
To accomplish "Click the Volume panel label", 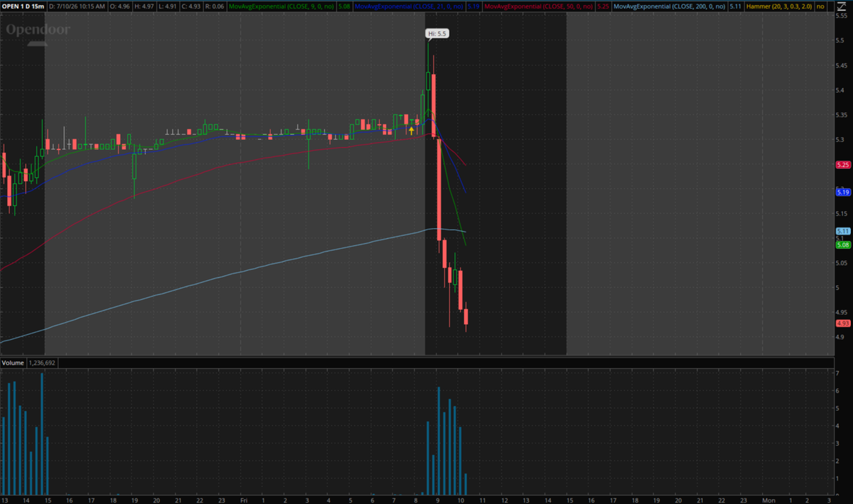I will pyautogui.click(x=13, y=363).
